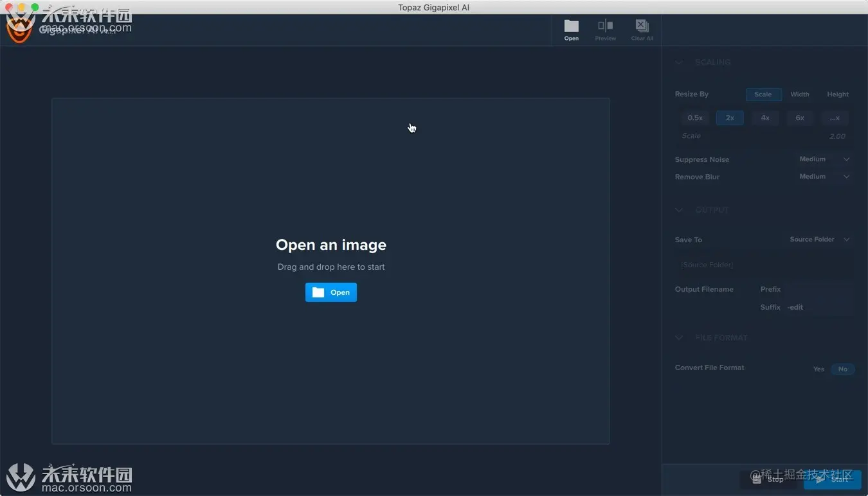Choose the 2x scale option
The height and width of the screenshot is (496, 868).
click(730, 118)
